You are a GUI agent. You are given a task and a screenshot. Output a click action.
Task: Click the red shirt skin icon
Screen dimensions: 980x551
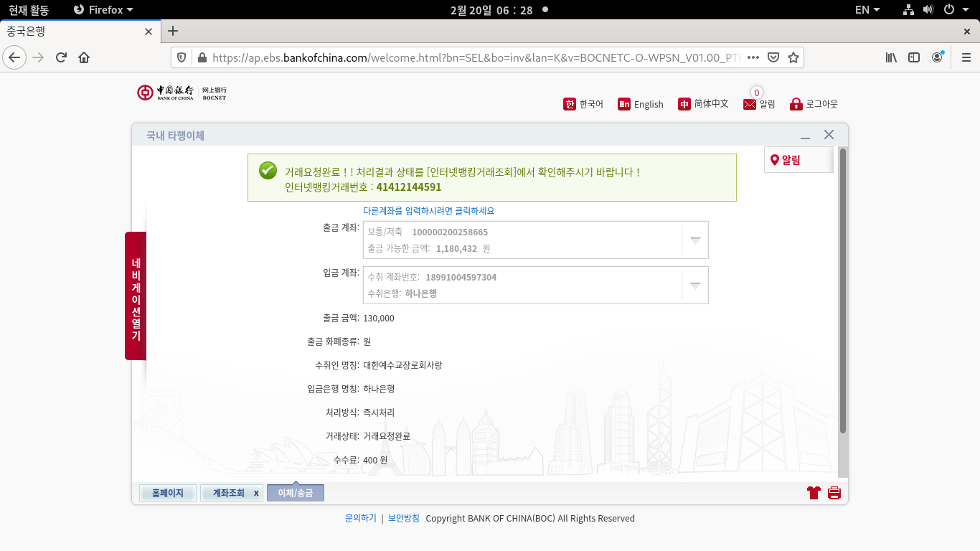tap(814, 493)
